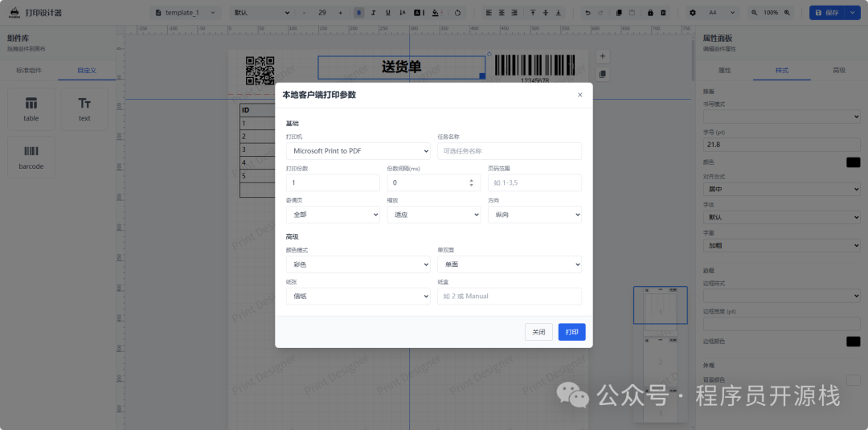
Task: Align text center via the toolbar
Action: (502, 12)
